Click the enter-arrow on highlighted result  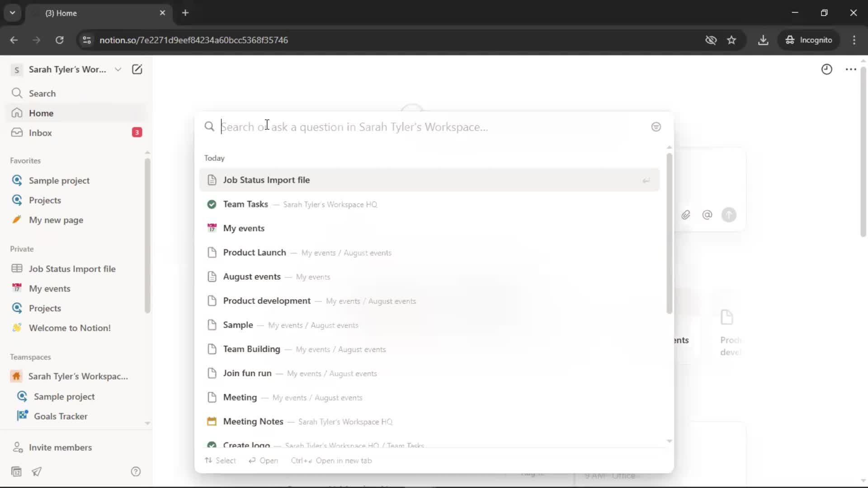pyautogui.click(x=646, y=180)
